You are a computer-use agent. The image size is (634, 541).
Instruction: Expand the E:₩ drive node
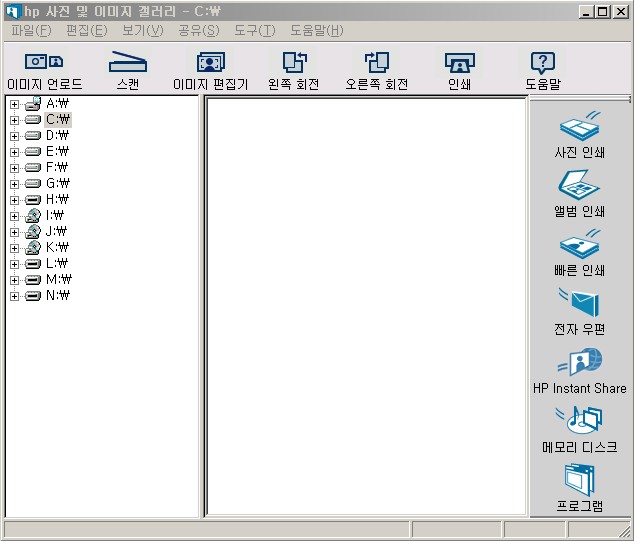pyautogui.click(x=14, y=152)
